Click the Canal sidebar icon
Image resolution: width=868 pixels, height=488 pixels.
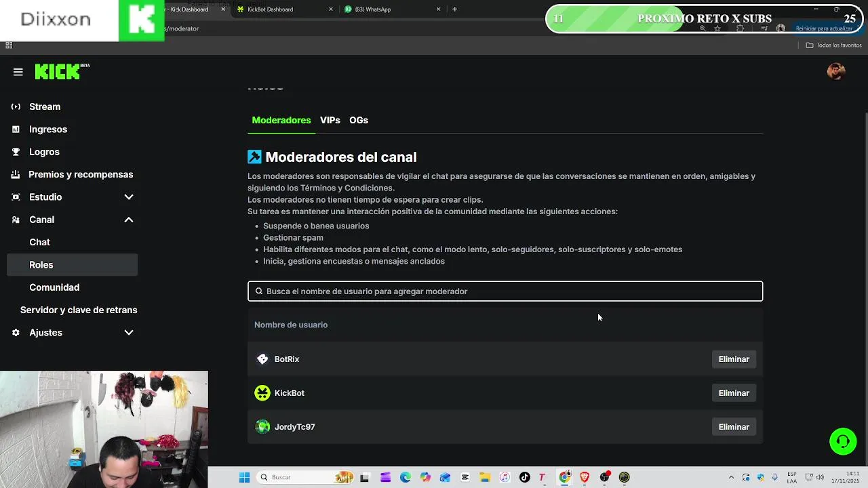pyautogui.click(x=16, y=220)
